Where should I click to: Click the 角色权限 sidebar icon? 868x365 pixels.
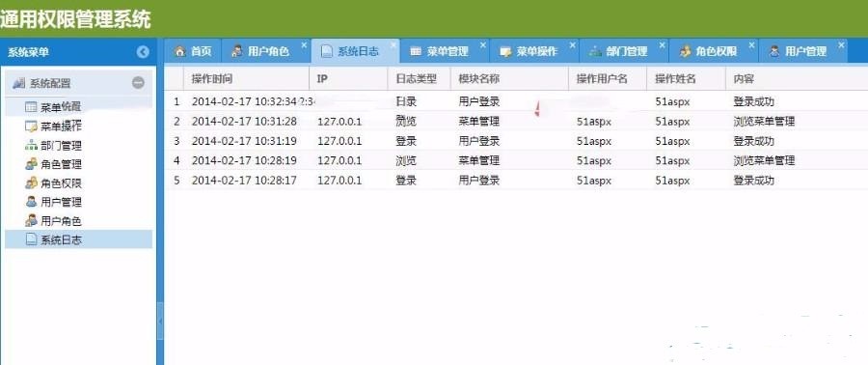[x=31, y=182]
